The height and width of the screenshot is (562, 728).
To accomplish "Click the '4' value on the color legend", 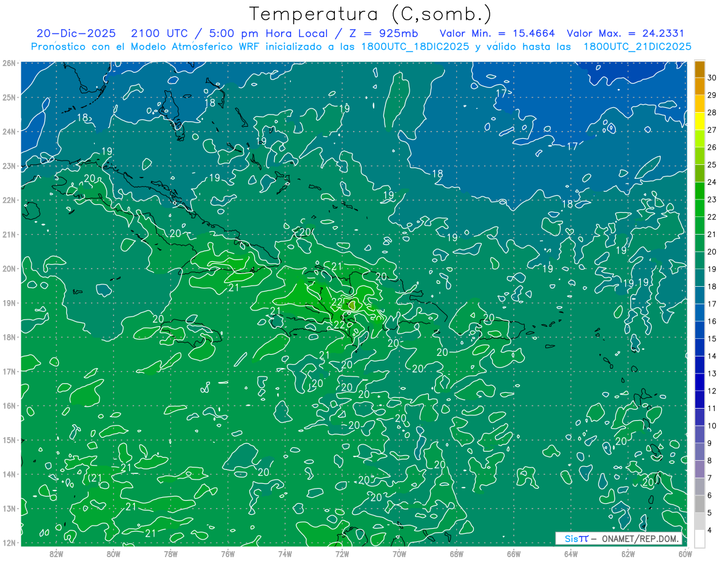I will tap(709, 530).
